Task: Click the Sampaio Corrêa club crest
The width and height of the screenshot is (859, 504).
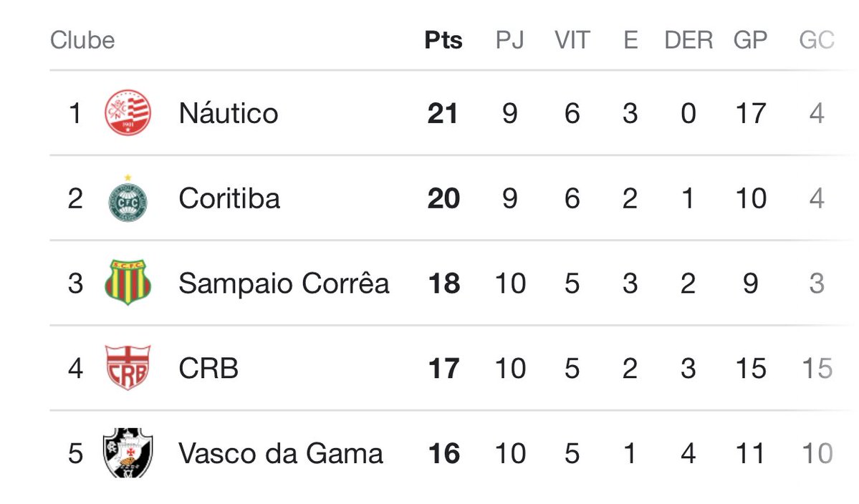Action: [128, 283]
